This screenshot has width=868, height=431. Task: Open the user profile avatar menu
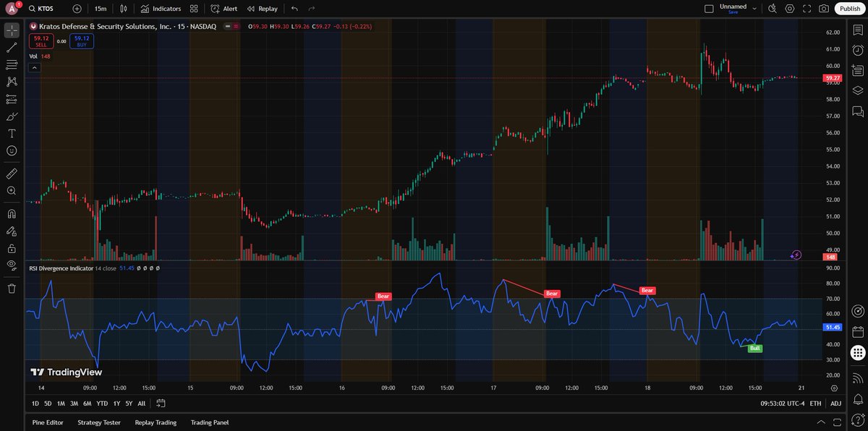coord(12,9)
